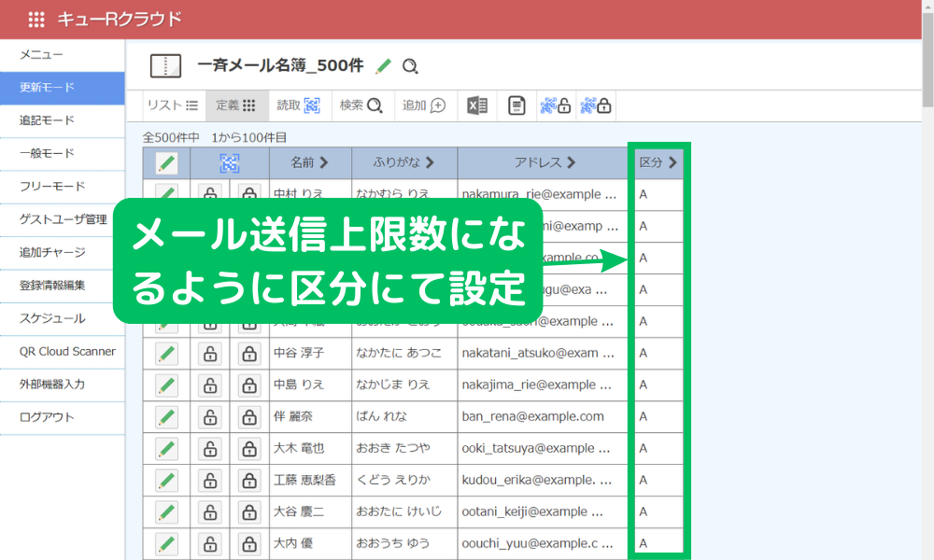
Task: Edit the 大木 竜也 row with pencil
Action: point(167,449)
